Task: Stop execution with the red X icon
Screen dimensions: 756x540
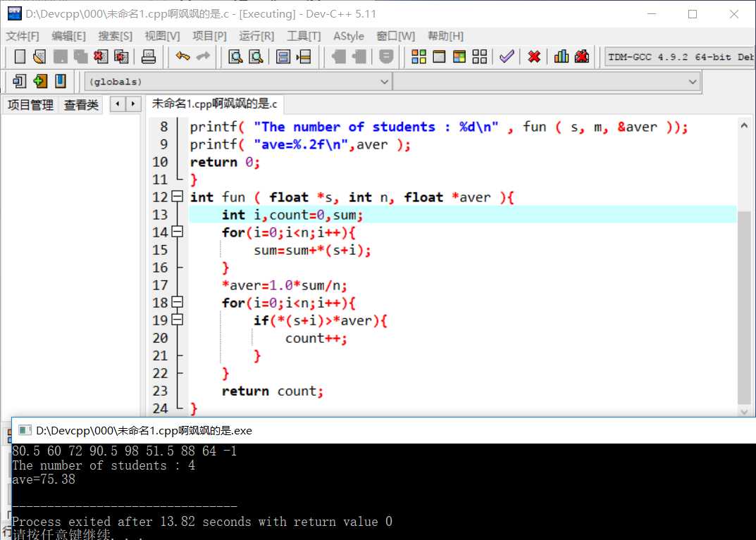Action: [534, 57]
